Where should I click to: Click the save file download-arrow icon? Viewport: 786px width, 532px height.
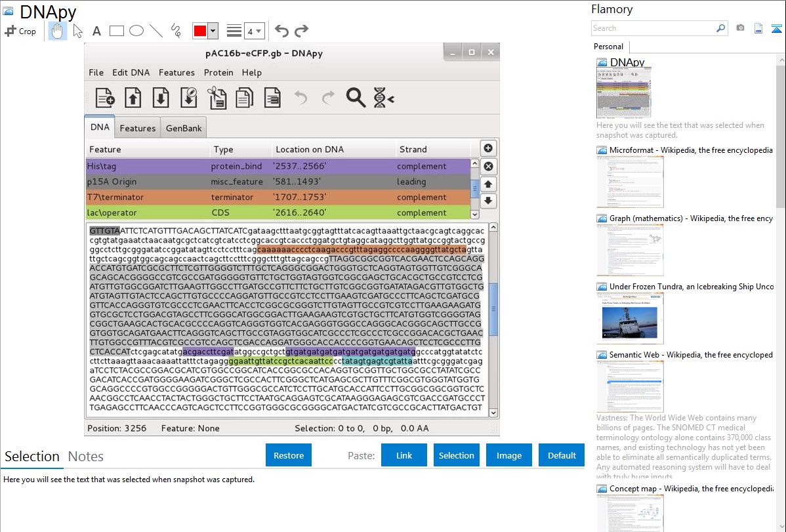[161, 98]
